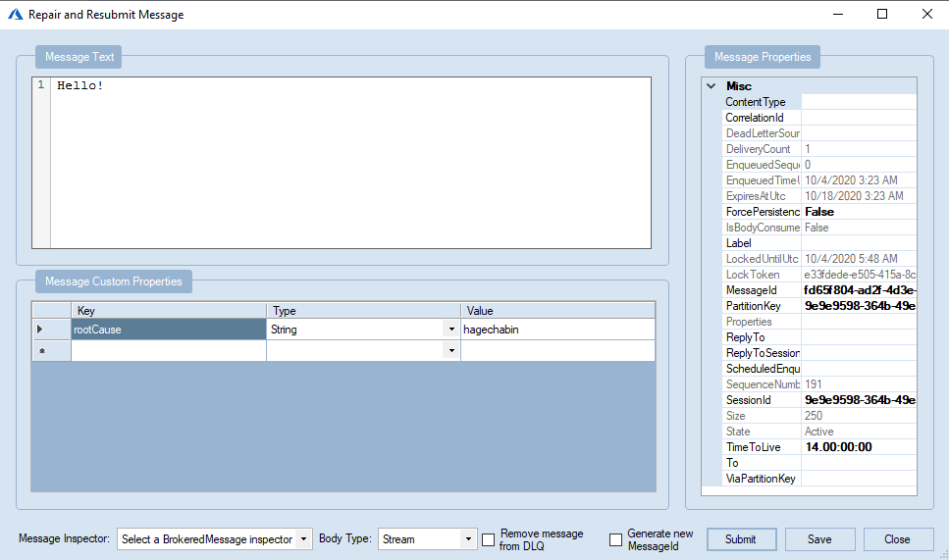The width and height of the screenshot is (949, 560).
Task: Click the LockedUntilUtc property value
Action: [x=859, y=259]
